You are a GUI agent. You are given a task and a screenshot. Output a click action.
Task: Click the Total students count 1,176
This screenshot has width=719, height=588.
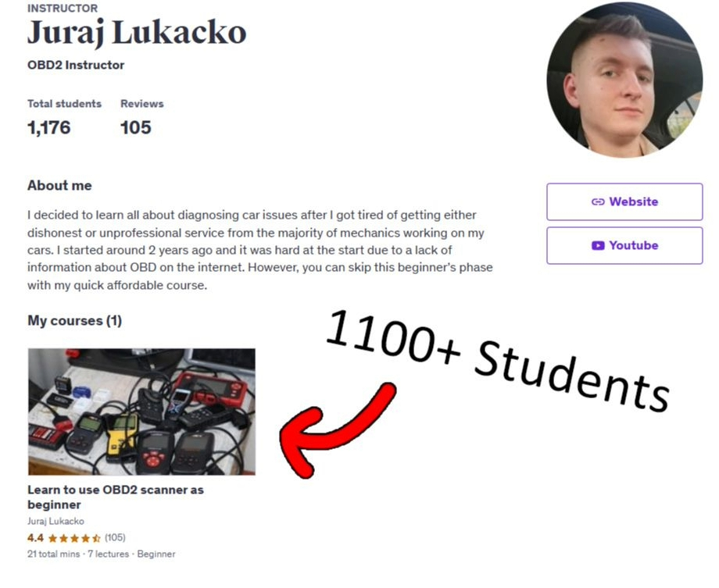pyautogui.click(x=49, y=128)
